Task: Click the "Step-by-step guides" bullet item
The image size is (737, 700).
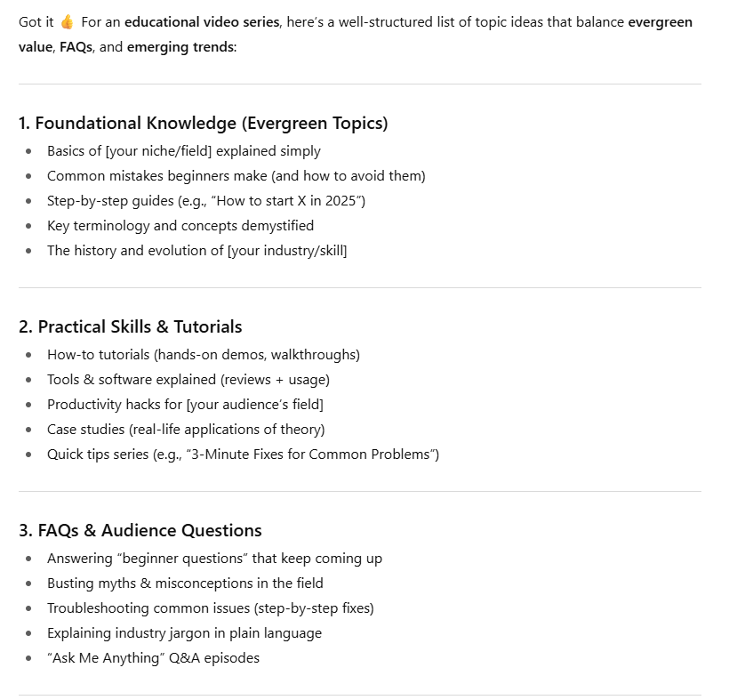Action: [x=206, y=201]
